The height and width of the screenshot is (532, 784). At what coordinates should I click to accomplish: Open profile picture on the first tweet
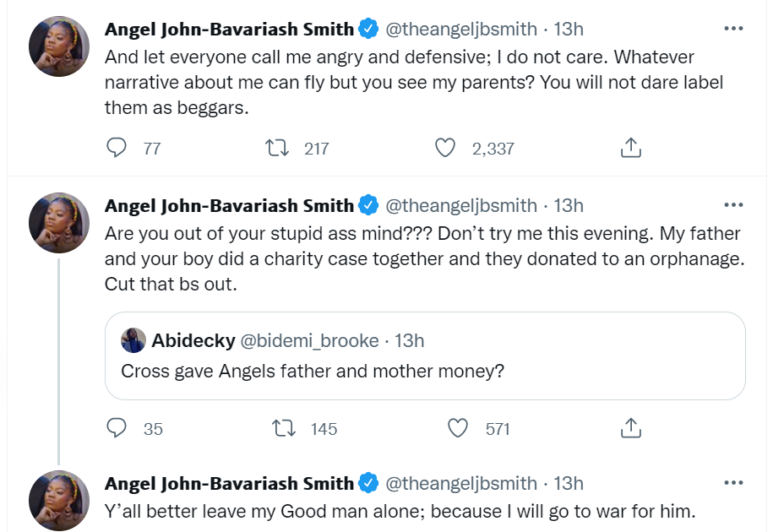point(59,46)
